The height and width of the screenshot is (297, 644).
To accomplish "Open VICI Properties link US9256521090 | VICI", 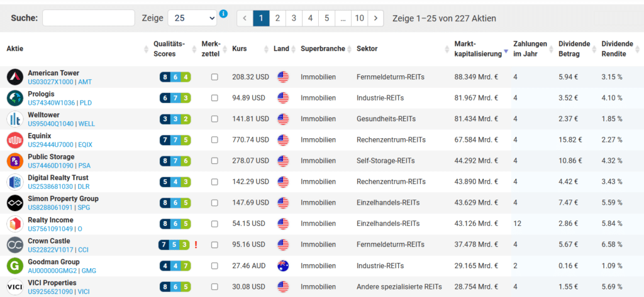I will coord(58,292).
